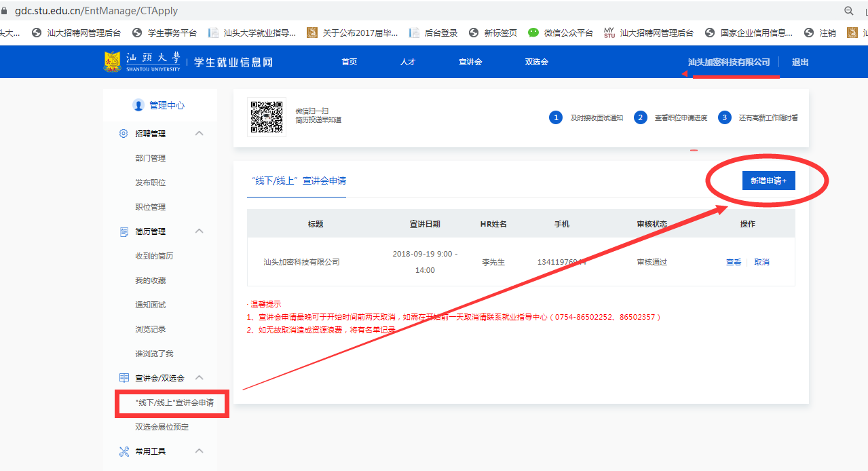Screen dimensions: 868x471
Task: Click 退出 to log out
Action: pyautogui.click(x=800, y=62)
